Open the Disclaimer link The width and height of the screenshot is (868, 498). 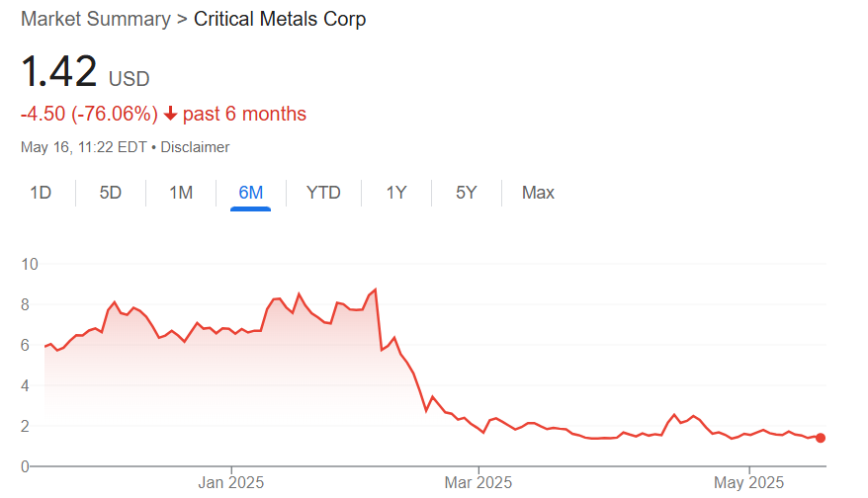coord(195,147)
